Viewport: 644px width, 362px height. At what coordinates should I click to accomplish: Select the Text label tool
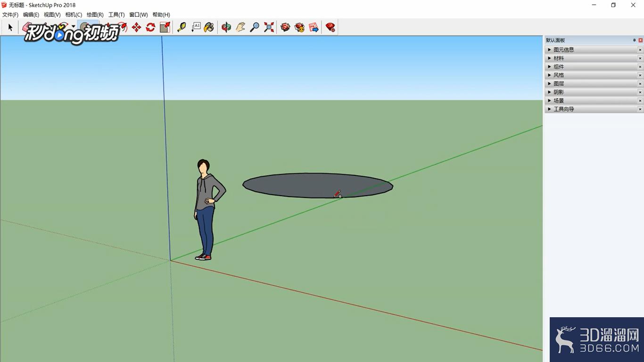tap(196, 27)
